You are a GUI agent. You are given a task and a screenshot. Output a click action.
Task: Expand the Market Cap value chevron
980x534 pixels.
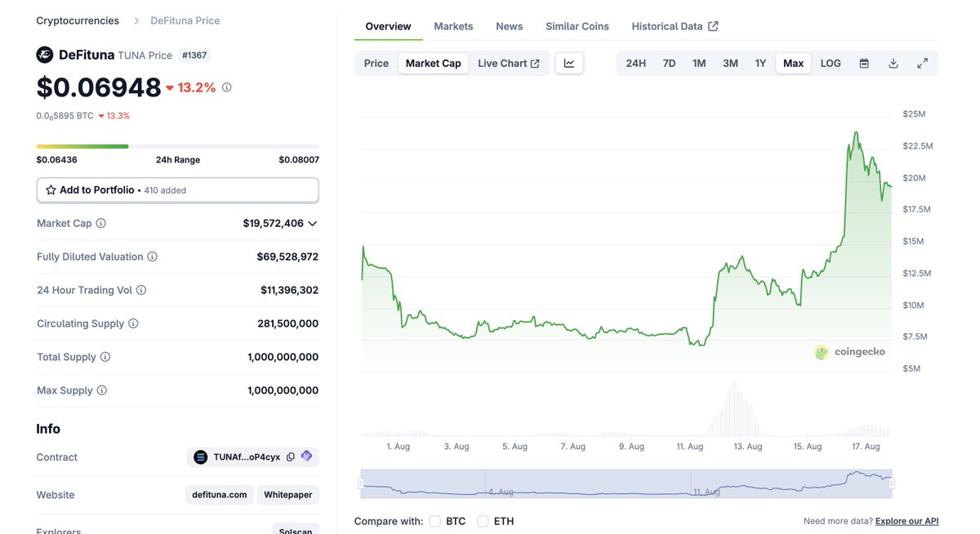pos(313,223)
